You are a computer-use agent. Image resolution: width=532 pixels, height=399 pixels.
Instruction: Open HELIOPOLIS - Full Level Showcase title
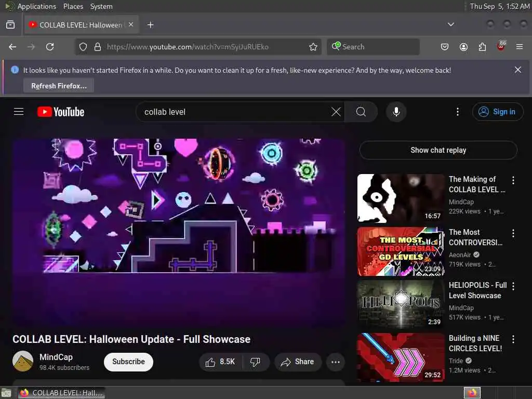[477, 290]
